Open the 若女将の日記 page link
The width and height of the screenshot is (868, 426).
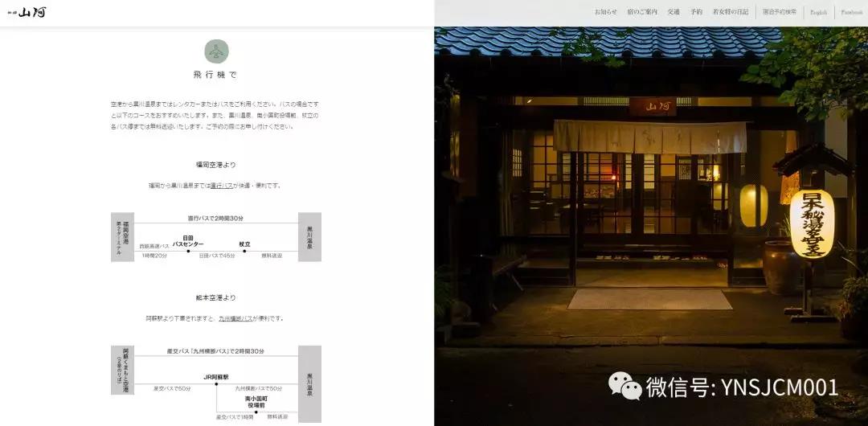pos(730,11)
